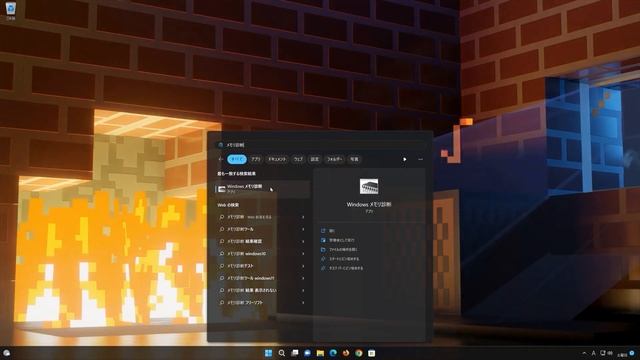Switch to the ウェブ filter tab
Viewport: 640px width, 360px height.
(x=298, y=159)
